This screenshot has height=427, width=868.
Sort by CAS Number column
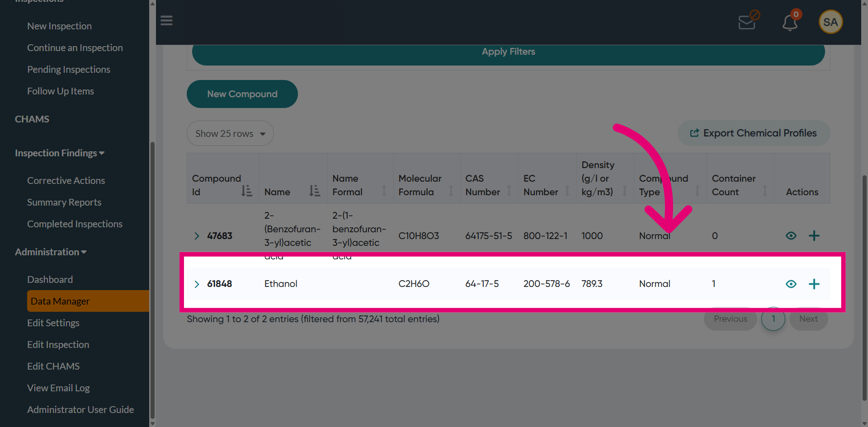[x=509, y=191]
